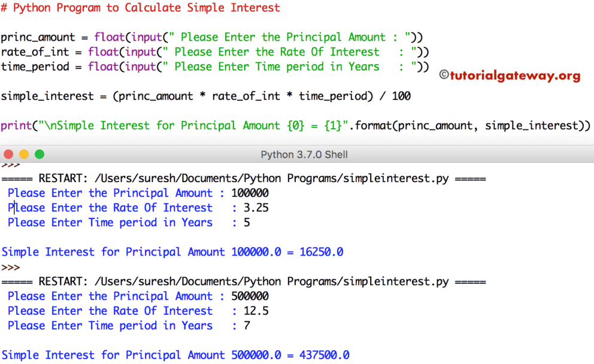Click the green zoom button

[x=39, y=154]
